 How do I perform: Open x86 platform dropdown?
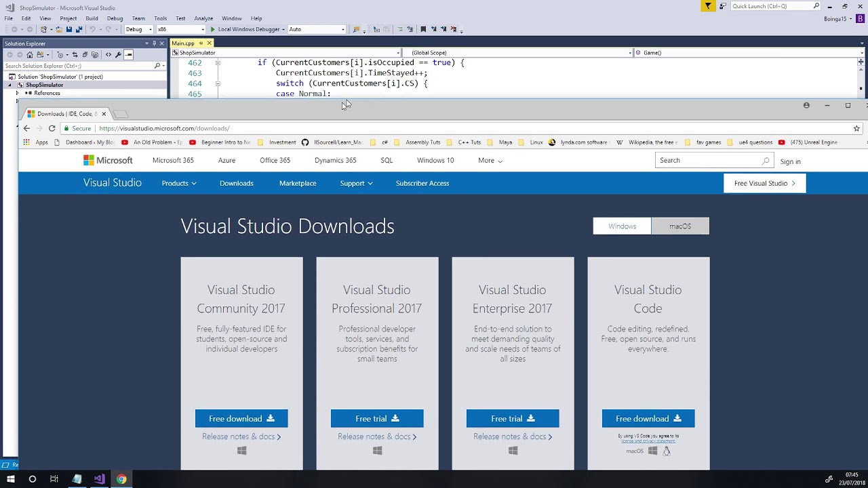coord(181,29)
